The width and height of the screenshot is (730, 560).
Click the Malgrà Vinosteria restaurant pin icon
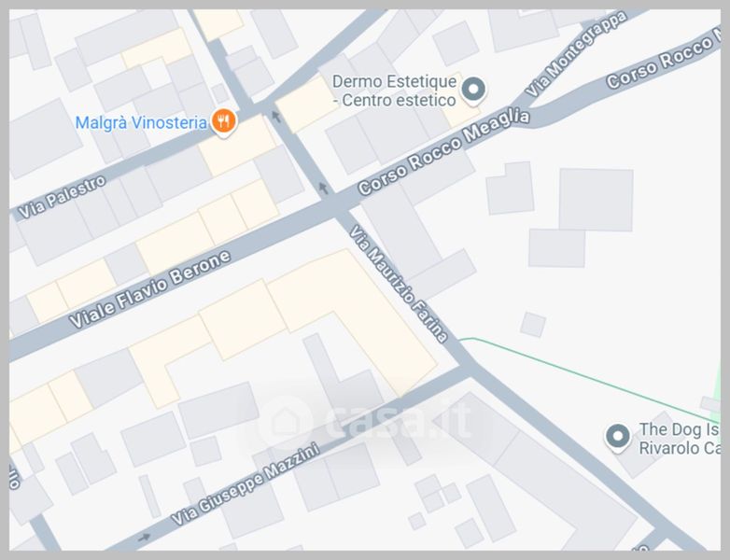pos(224,121)
